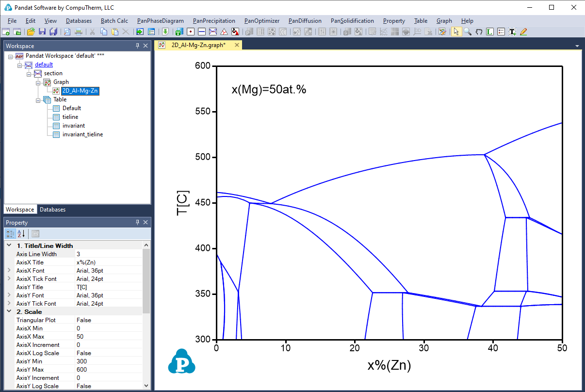Open the PanPhaseDiagram menu
The height and width of the screenshot is (392, 585).
click(160, 21)
